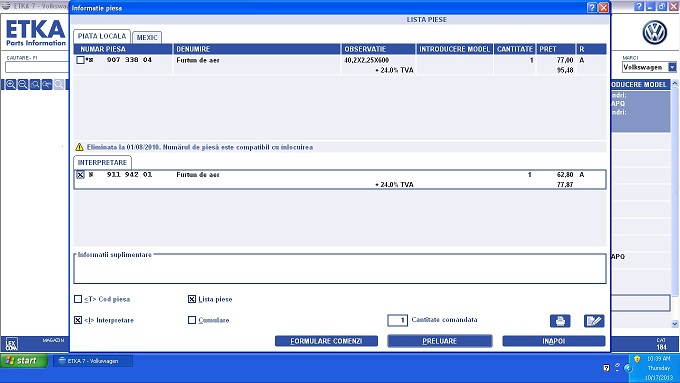Click the price 62,80 cell

565,174
